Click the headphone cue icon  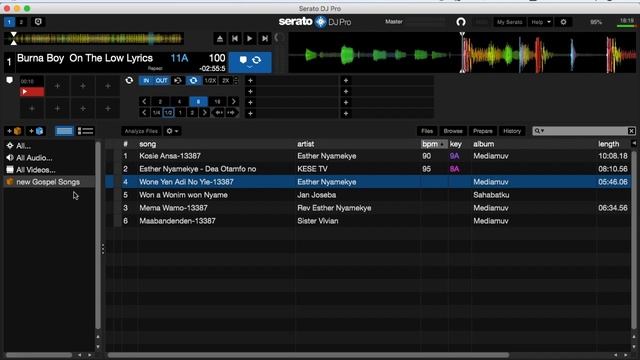(461, 22)
